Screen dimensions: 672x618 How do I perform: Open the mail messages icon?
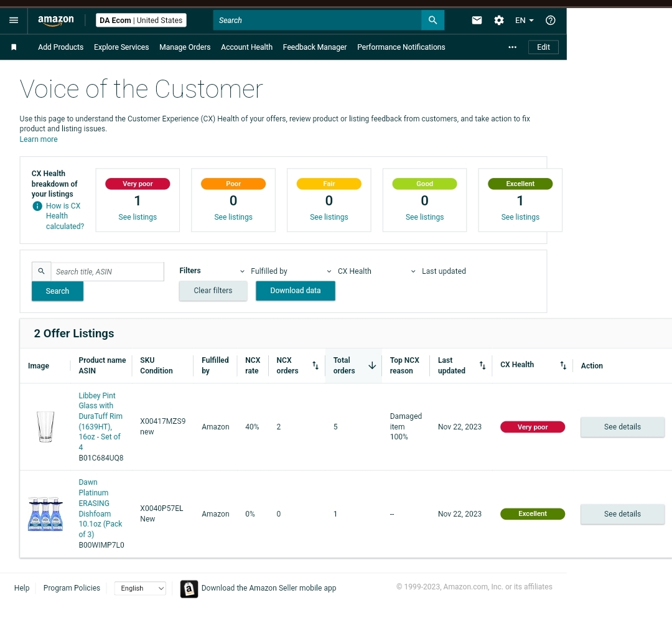pyautogui.click(x=477, y=20)
